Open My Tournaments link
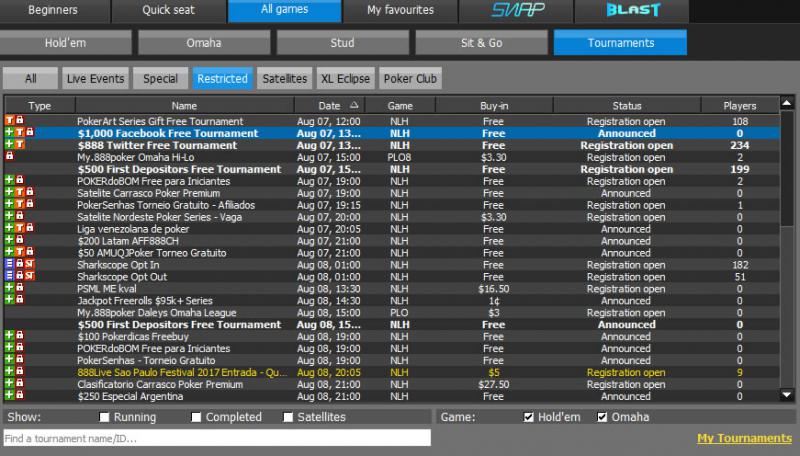Image resolution: width=800 pixels, height=456 pixels. (744, 438)
